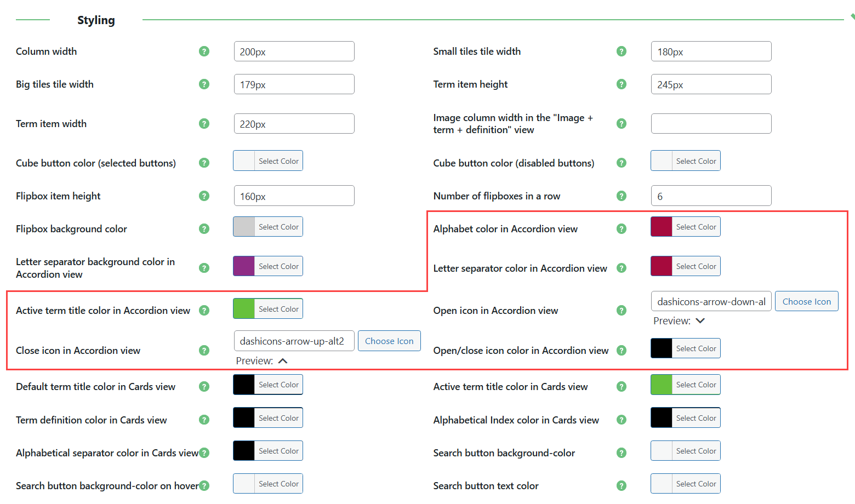Click the downward arrow preview for open icon

(x=700, y=320)
